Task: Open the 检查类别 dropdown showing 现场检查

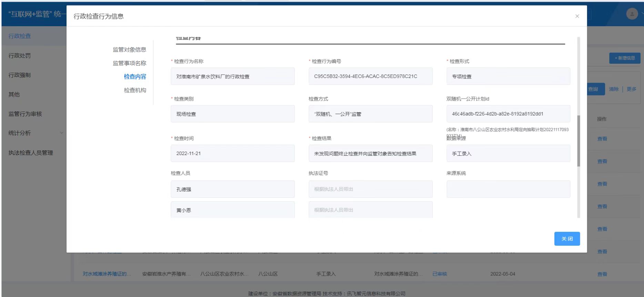Action: pos(232,114)
